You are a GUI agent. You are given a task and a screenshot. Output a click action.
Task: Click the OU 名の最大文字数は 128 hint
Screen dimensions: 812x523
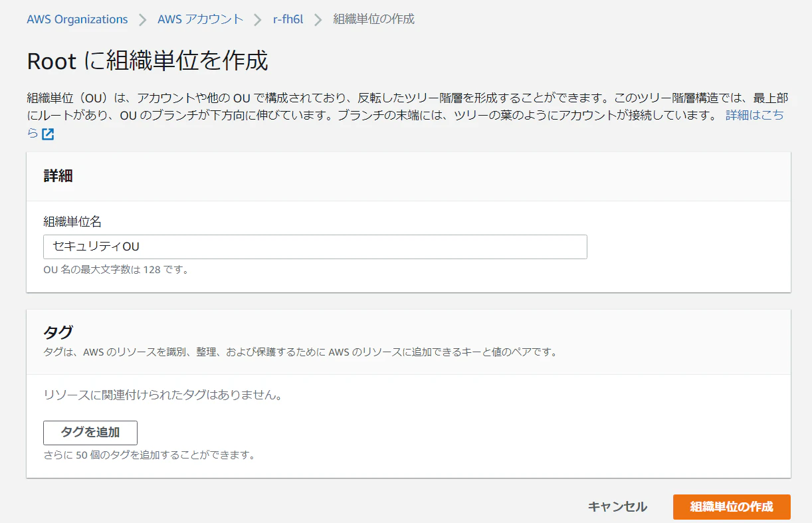[x=116, y=270]
